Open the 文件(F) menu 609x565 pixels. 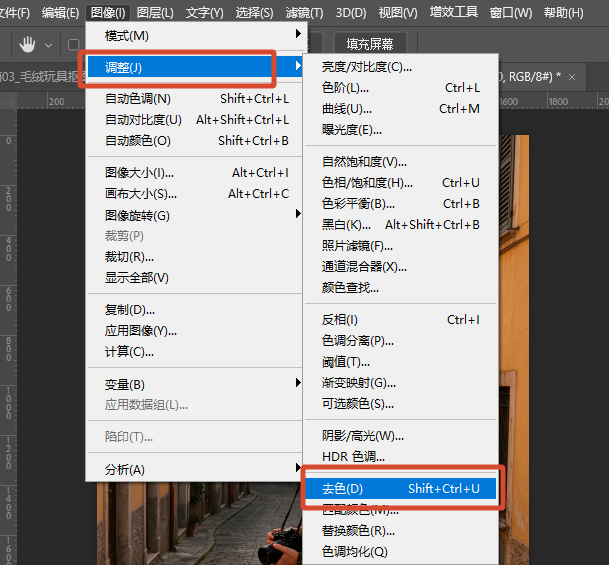(x=15, y=13)
